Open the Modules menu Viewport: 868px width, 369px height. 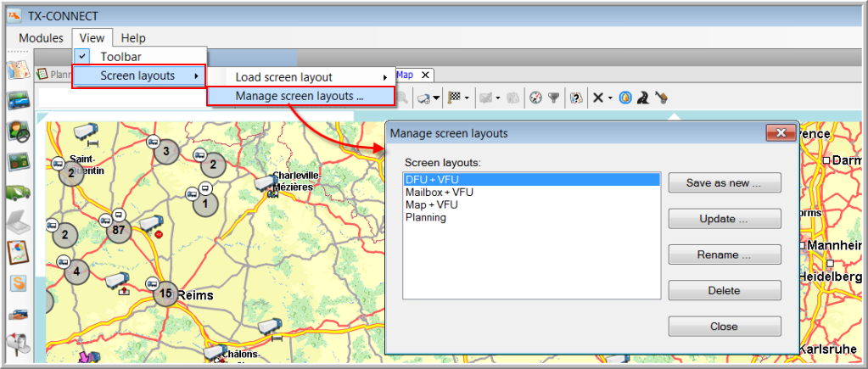click(41, 37)
